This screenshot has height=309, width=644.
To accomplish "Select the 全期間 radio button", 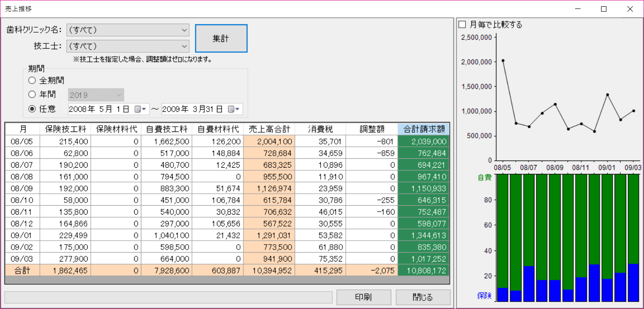I will pyautogui.click(x=32, y=80).
